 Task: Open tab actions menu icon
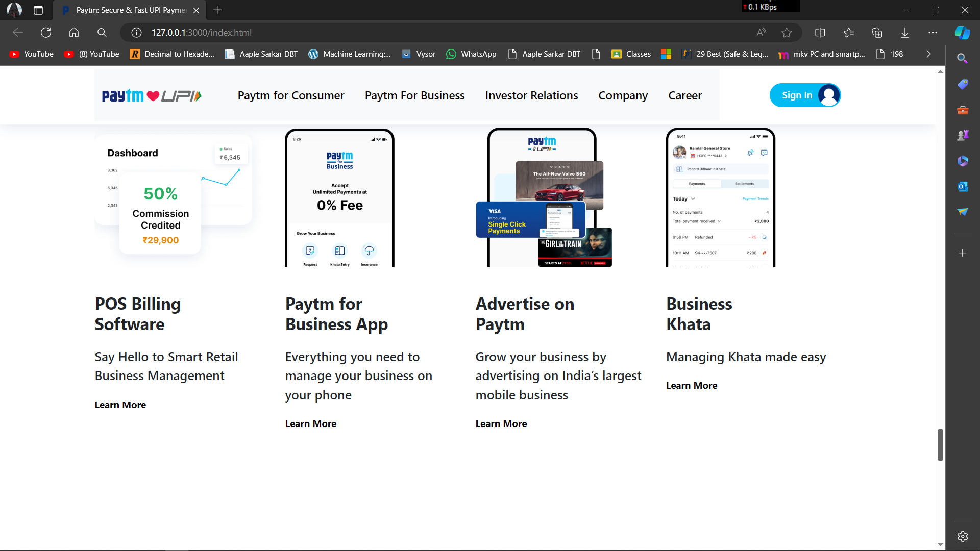point(38,10)
